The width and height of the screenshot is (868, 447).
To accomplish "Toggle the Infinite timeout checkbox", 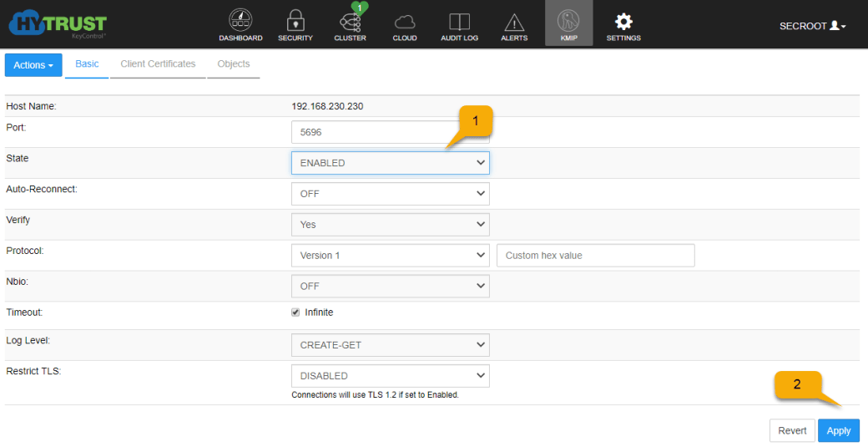I will 295,312.
